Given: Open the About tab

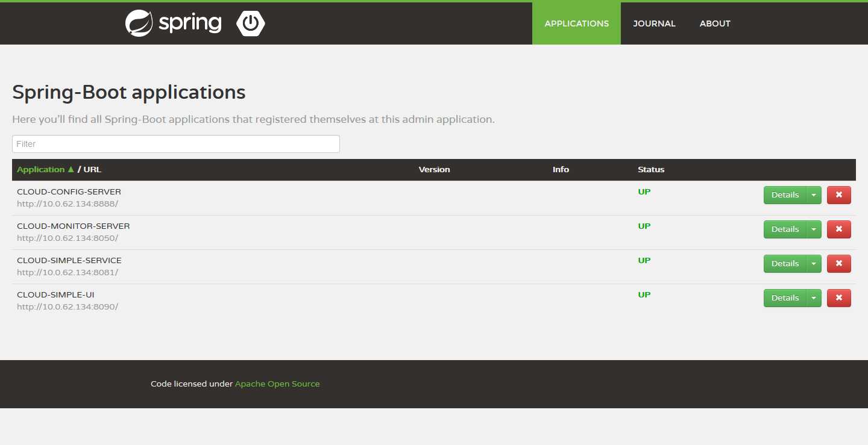Looking at the screenshot, I should (715, 23).
